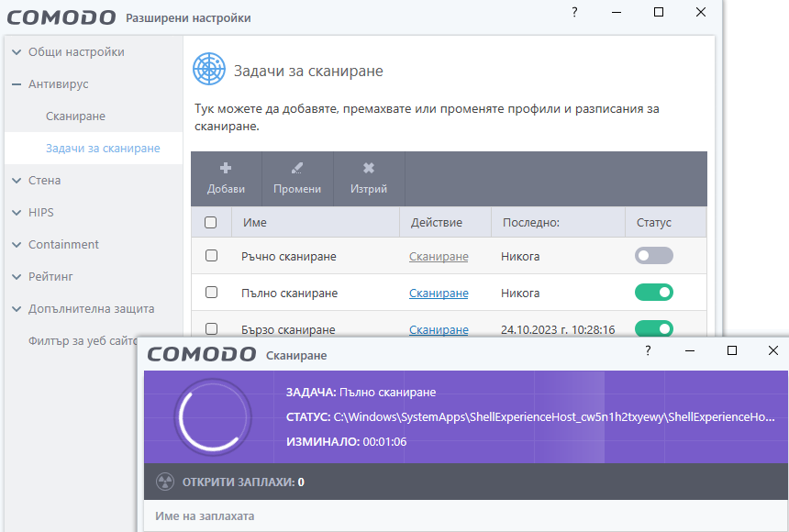Screen dimensions: 789x532
Task: Open help in the Сканиране window
Action: point(648,350)
